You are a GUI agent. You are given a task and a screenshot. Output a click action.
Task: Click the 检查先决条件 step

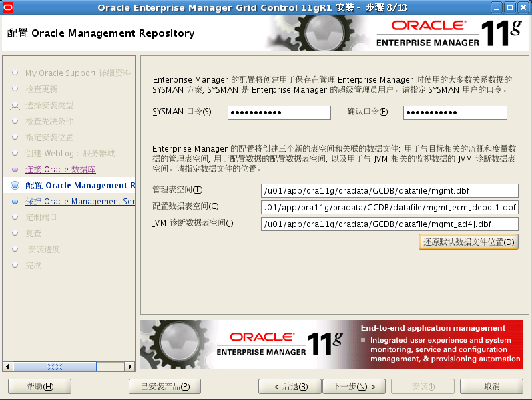pyautogui.click(x=49, y=122)
